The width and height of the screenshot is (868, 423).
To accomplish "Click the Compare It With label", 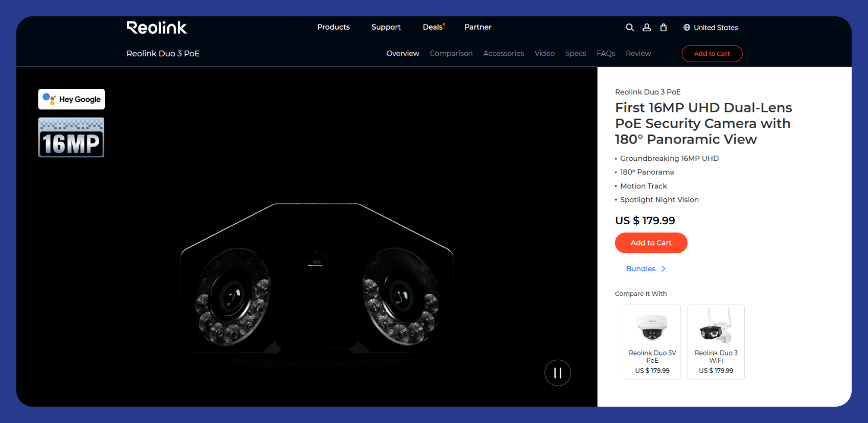I will pyautogui.click(x=641, y=294).
